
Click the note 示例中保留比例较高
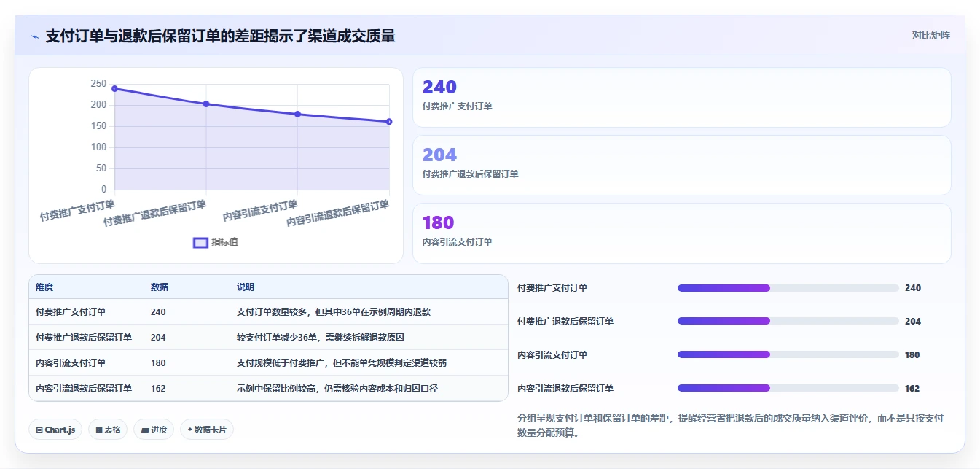click(337, 389)
